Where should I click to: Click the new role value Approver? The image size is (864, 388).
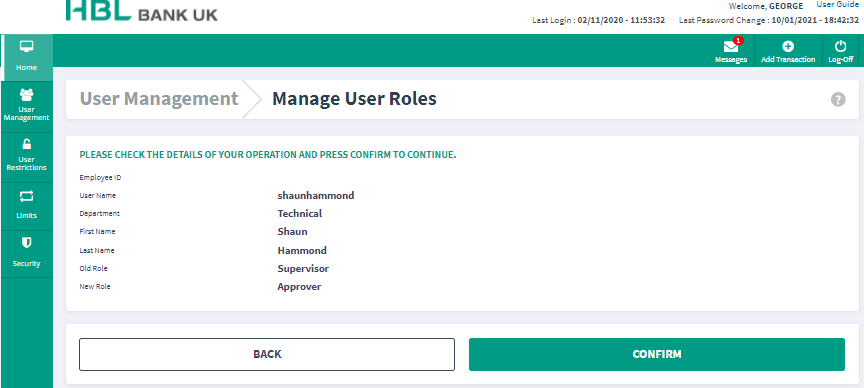pyautogui.click(x=299, y=287)
